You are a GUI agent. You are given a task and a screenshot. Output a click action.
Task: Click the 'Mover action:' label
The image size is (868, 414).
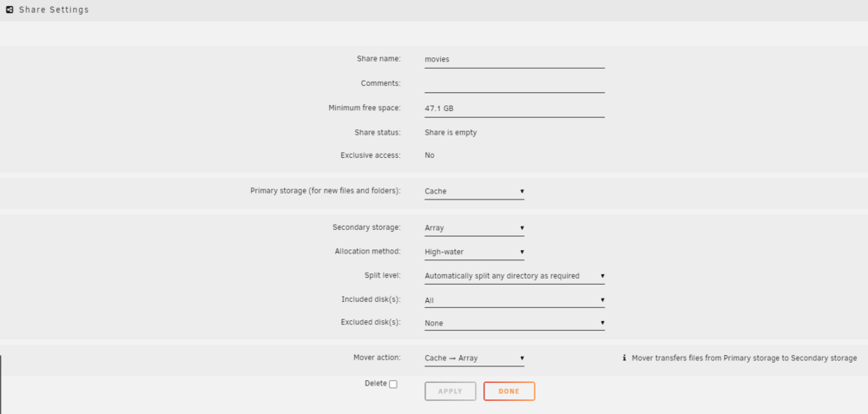point(377,358)
